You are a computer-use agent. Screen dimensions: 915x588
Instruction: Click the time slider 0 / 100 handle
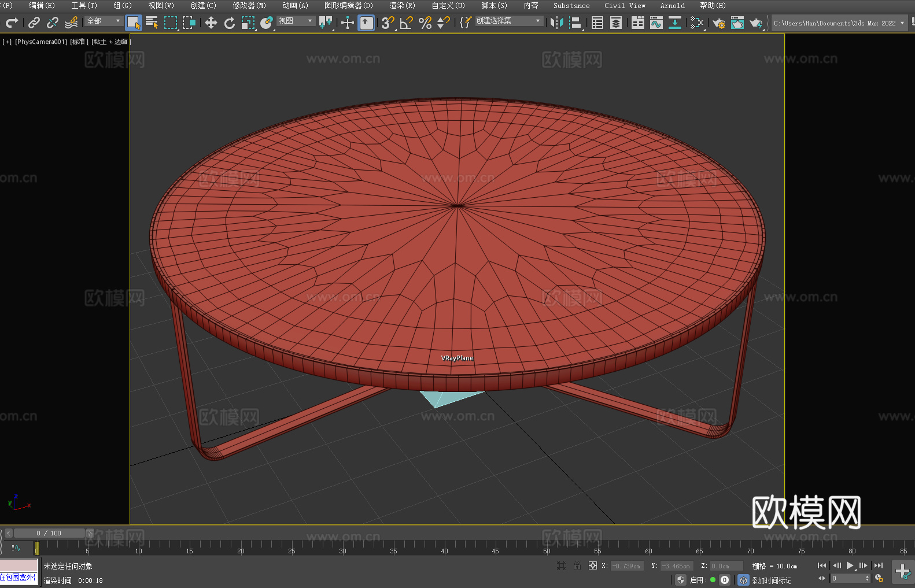(49, 533)
